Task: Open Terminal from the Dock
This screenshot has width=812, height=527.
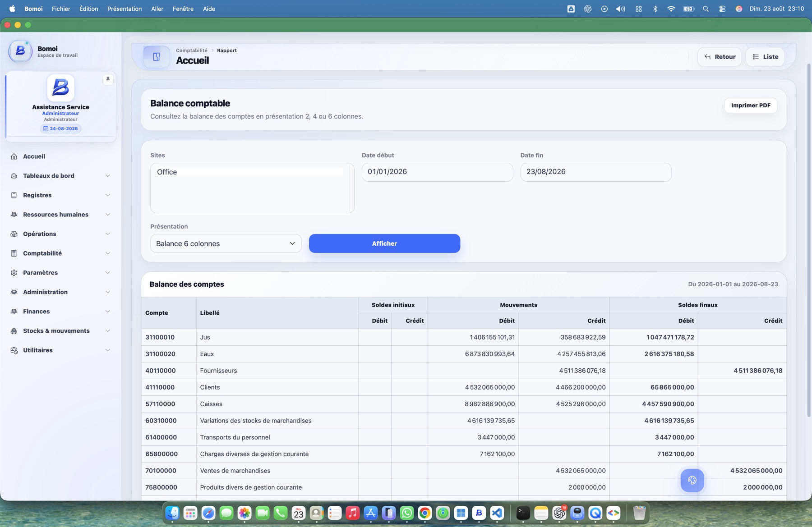Action: pyautogui.click(x=523, y=513)
